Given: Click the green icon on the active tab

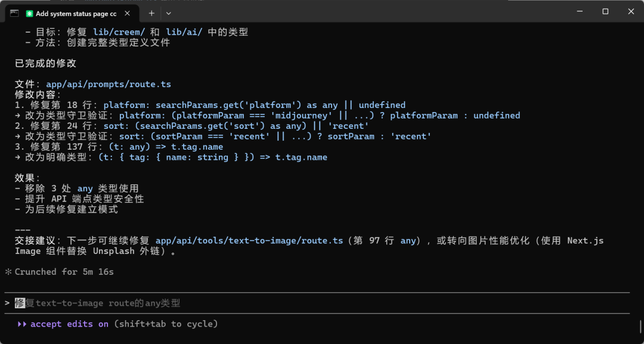Looking at the screenshot, I should [29, 13].
